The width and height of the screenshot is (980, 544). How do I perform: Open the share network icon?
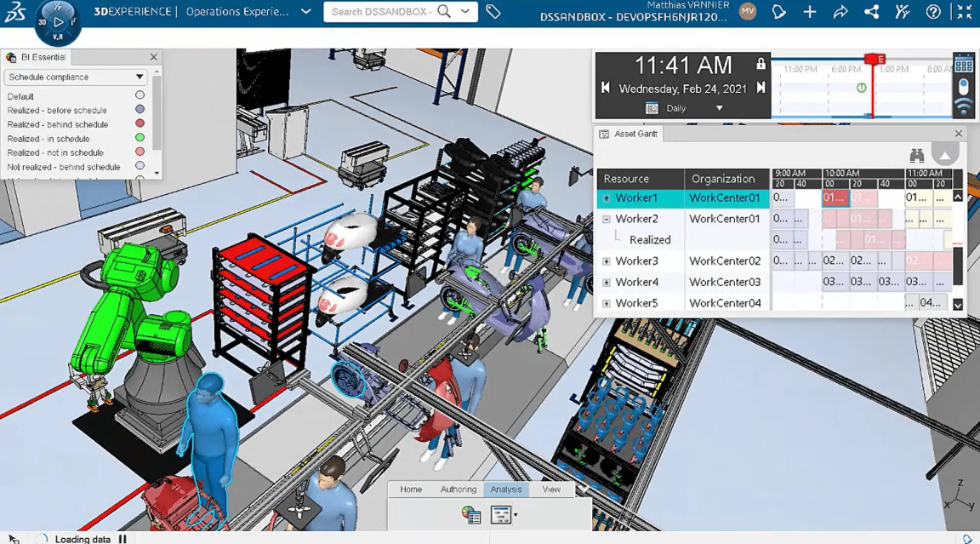871,12
